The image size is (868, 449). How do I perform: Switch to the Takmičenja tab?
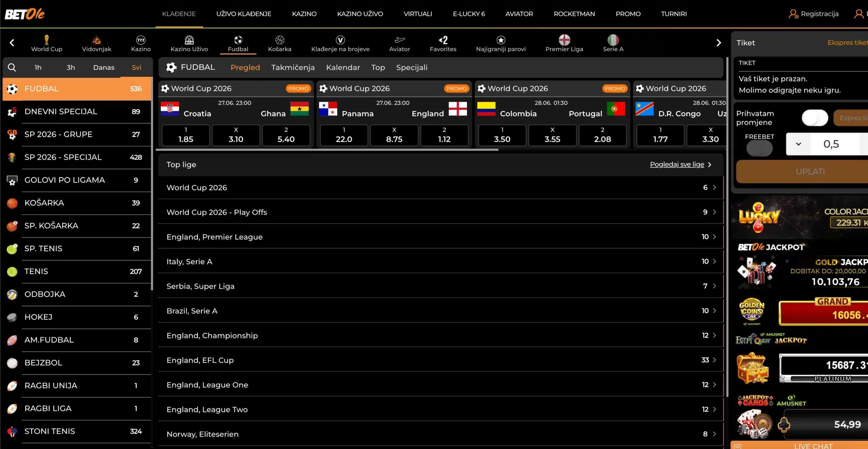293,67
